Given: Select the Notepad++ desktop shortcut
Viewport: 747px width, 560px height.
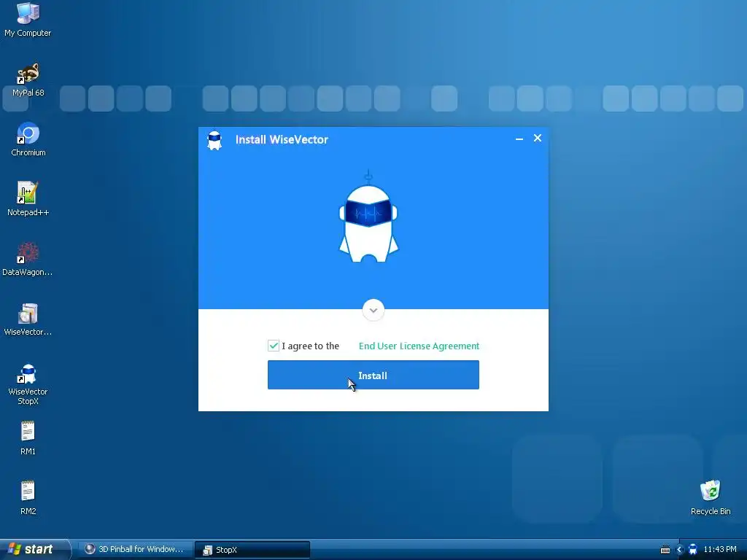Looking at the screenshot, I should coord(28,199).
